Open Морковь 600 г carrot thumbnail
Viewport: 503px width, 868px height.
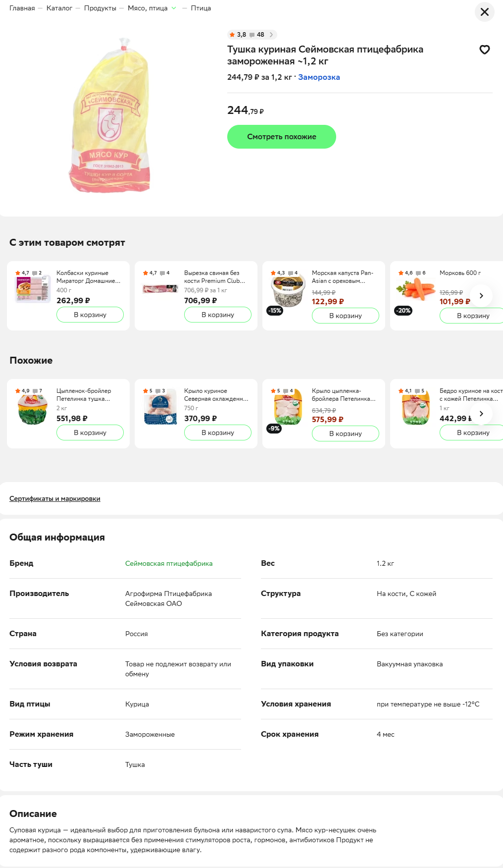tap(416, 288)
